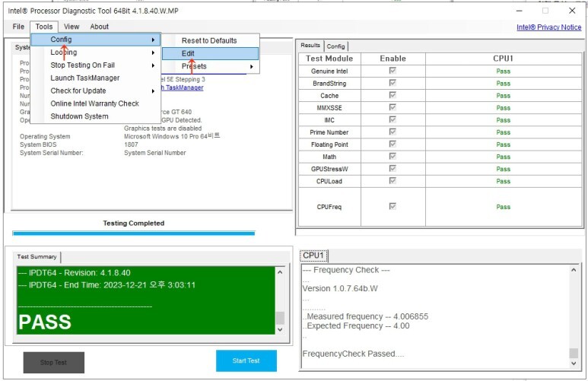Viewport: 588px width, 381px height.
Task: Click the PASS result banner text
Action: 45,322
